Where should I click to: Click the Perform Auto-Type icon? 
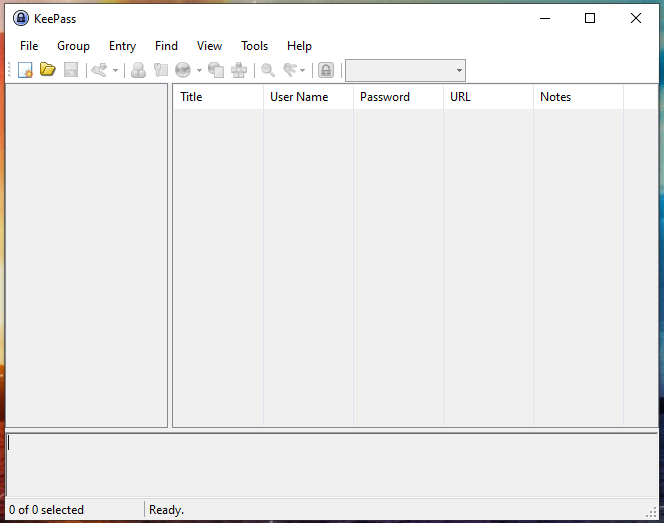(x=239, y=70)
